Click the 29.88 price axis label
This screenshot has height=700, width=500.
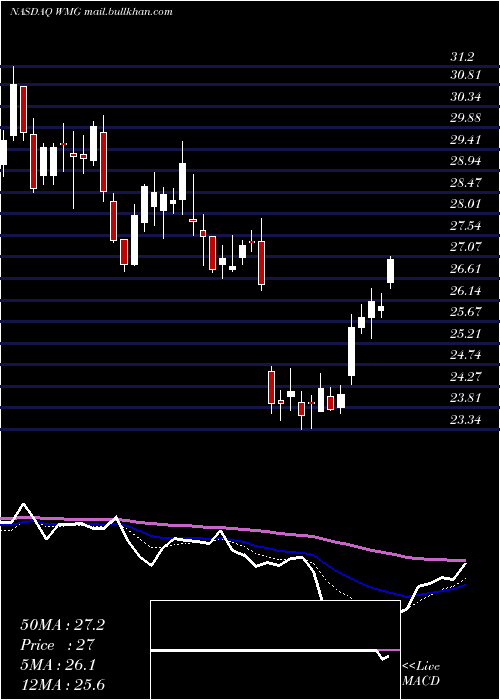pos(466,117)
